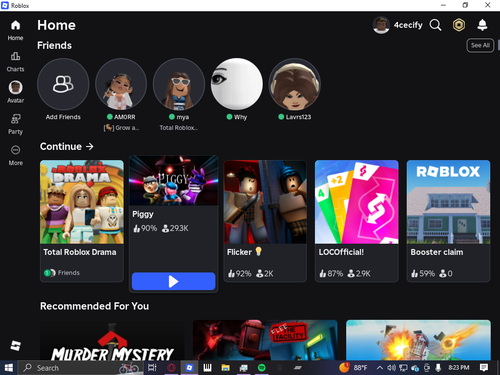This screenshot has width=500, height=375.
Task: Open the Booster claim game thumbnail
Action: coord(448,202)
